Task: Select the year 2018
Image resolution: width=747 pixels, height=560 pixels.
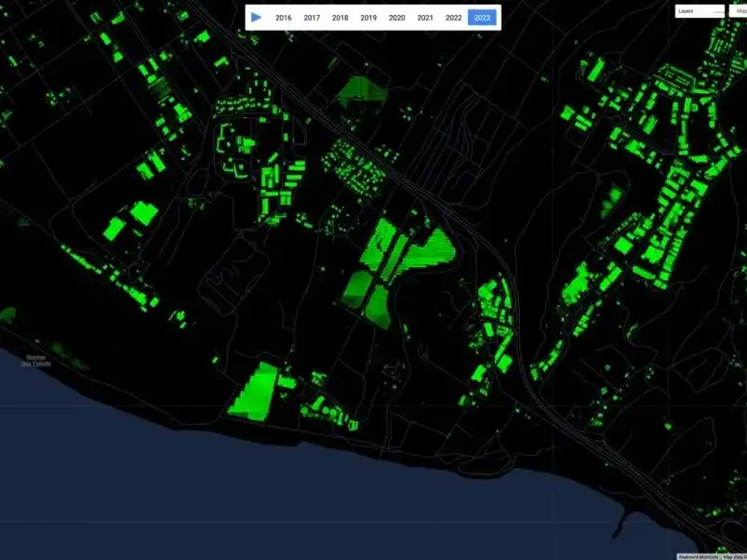Action: 340,17
